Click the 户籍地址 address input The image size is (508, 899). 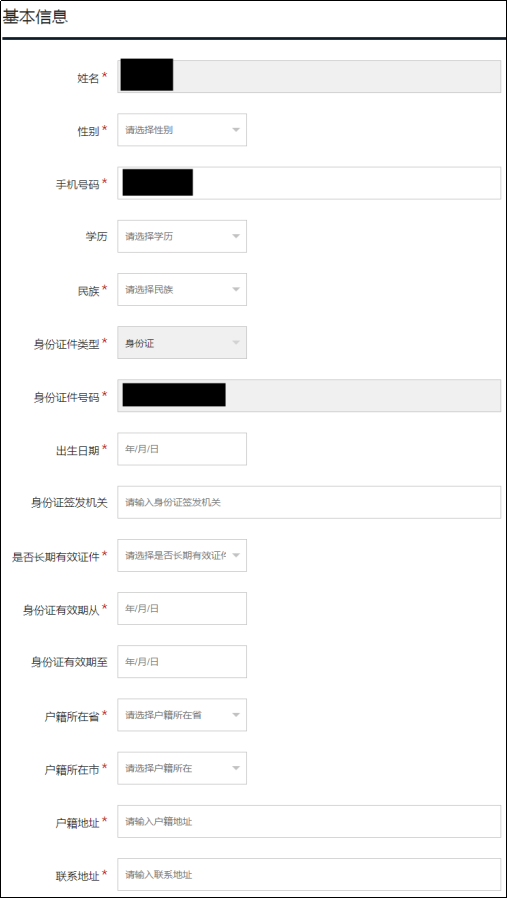[x=309, y=822]
